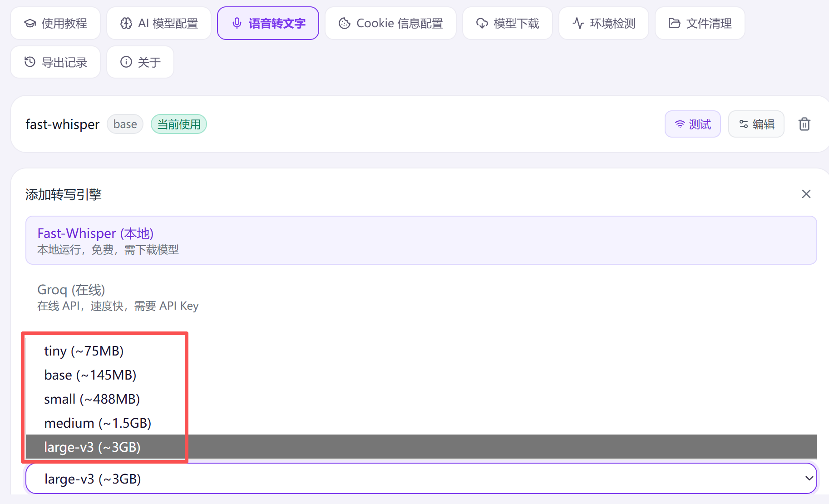This screenshot has width=829, height=504.
Task: Select the 语音转文字 tab
Action: 268,23
